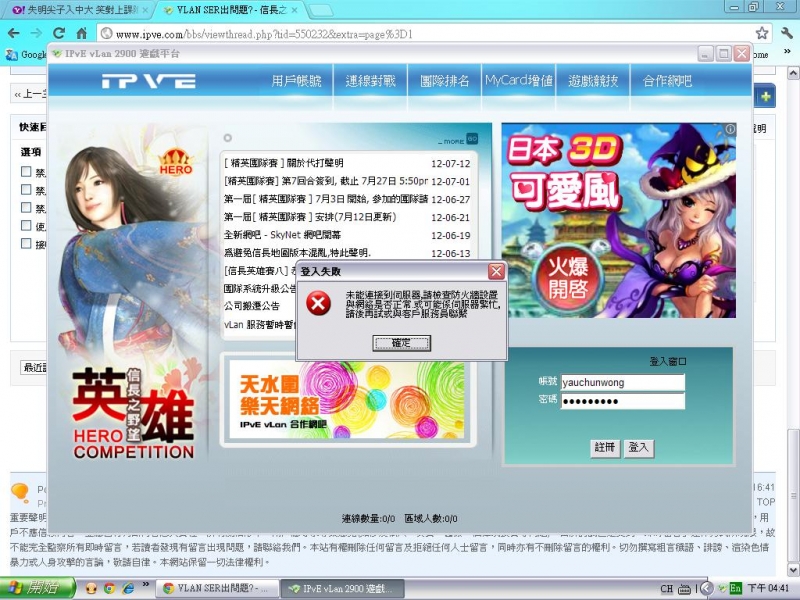The height and width of the screenshot is (600, 800).
Task: Click the En language indicator in system tray
Action: [735, 588]
